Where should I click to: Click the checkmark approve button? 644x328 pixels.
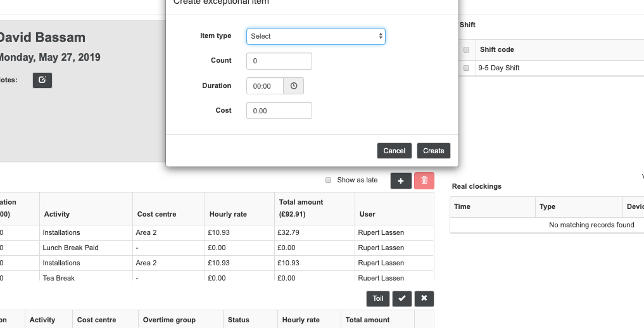pos(401,298)
